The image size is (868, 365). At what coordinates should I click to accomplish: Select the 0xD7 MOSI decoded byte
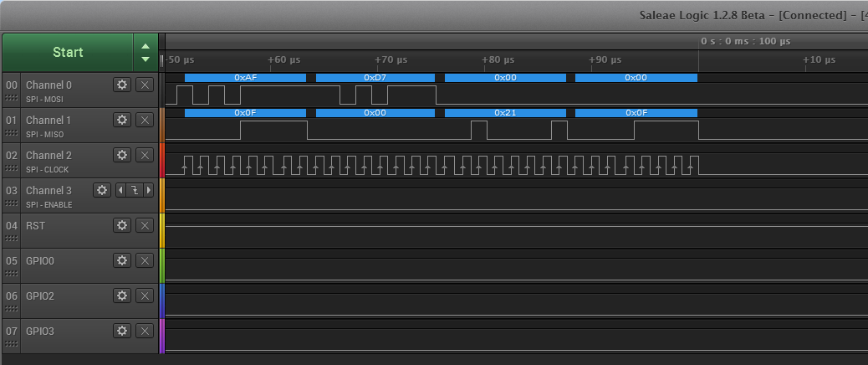click(x=375, y=78)
